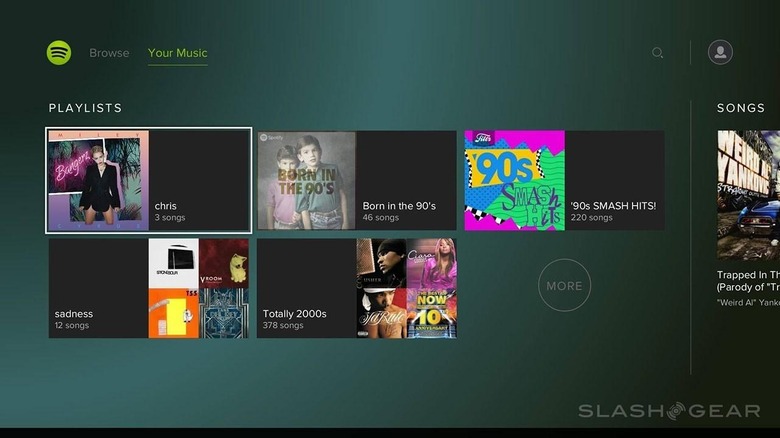Open '90s SMASH HITS! cover art
Viewport: 780px width, 438px height.
(514, 180)
